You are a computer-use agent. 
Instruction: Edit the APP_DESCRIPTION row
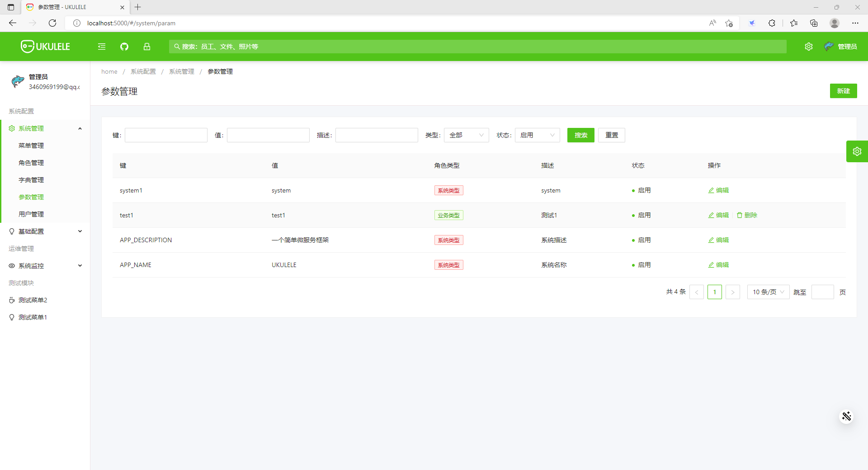[718, 240]
